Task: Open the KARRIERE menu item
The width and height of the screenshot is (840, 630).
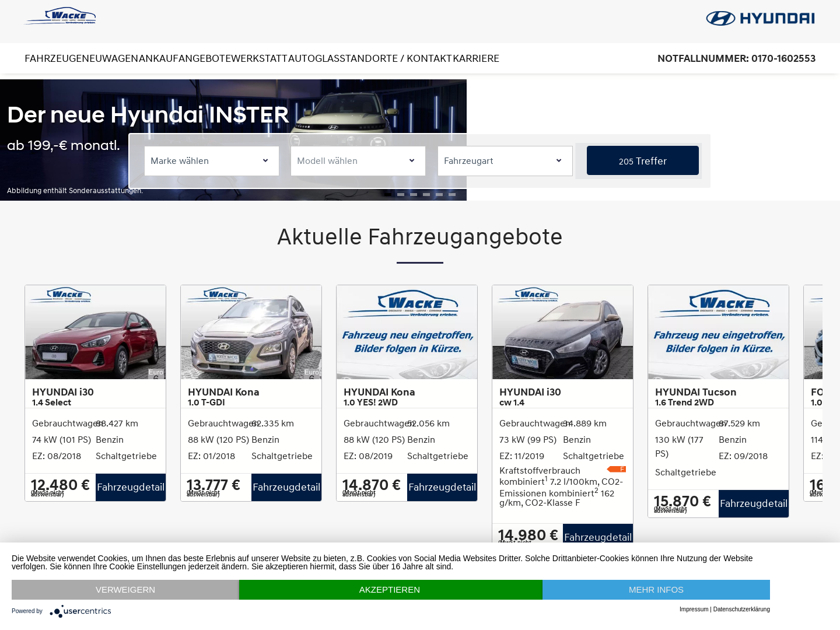Action: [x=476, y=58]
